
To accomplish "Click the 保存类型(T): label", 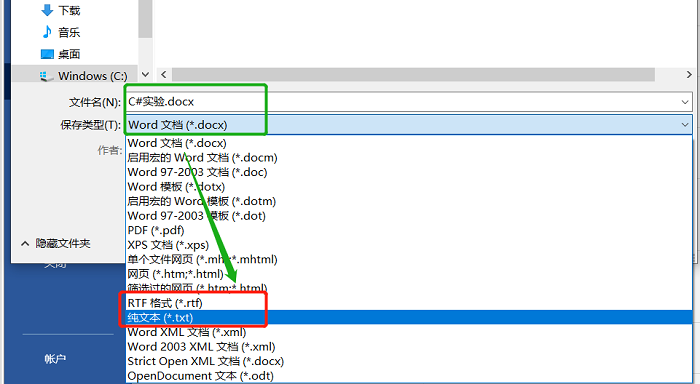I will point(91,125).
